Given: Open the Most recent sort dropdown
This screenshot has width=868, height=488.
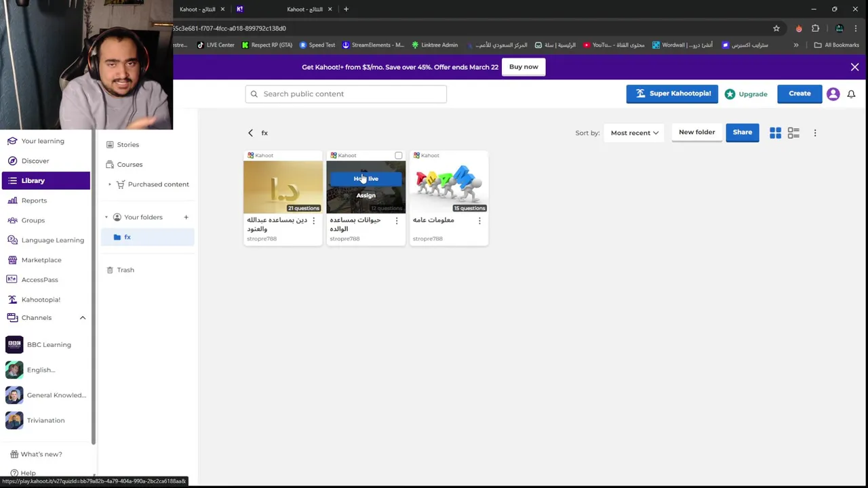Looking at the screenshot, I should pos(634,133).
